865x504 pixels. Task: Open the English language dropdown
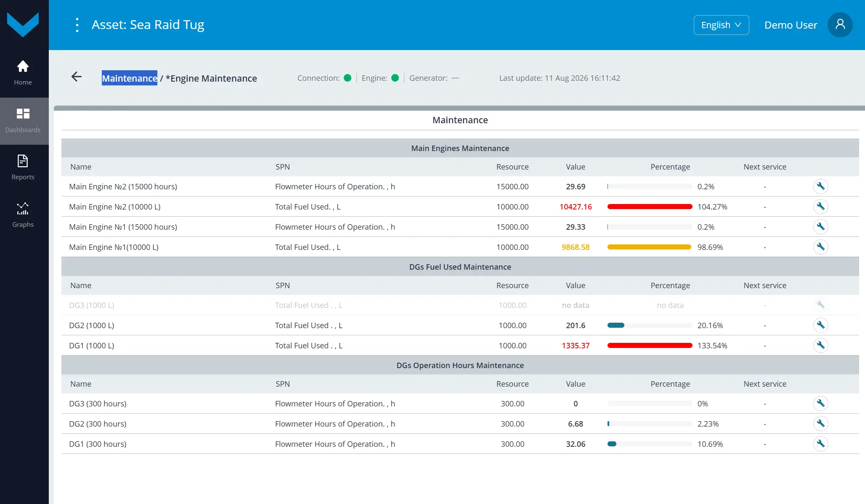[721, 25]
